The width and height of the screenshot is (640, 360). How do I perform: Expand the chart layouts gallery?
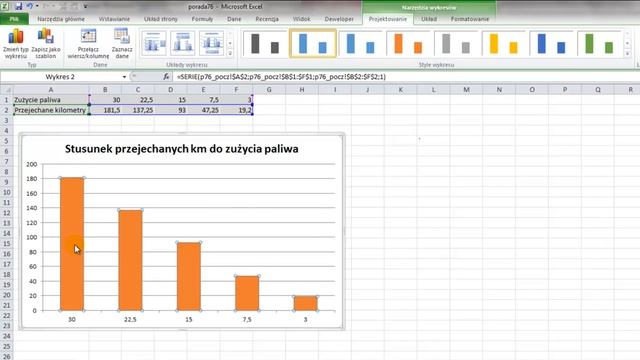pyautogui.click(x=230, y=53)
